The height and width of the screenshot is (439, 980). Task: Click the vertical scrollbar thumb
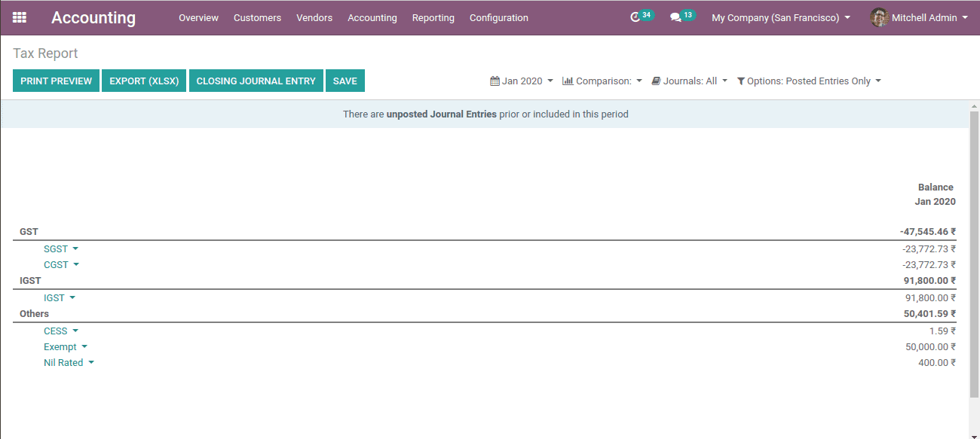point(973,254)
